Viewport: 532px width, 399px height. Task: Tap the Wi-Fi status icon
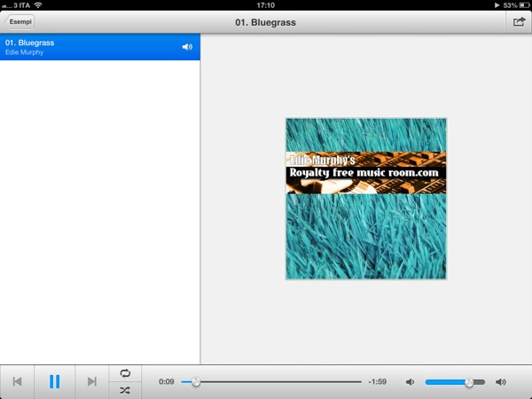pyautogui.click(x=38, y=5)
